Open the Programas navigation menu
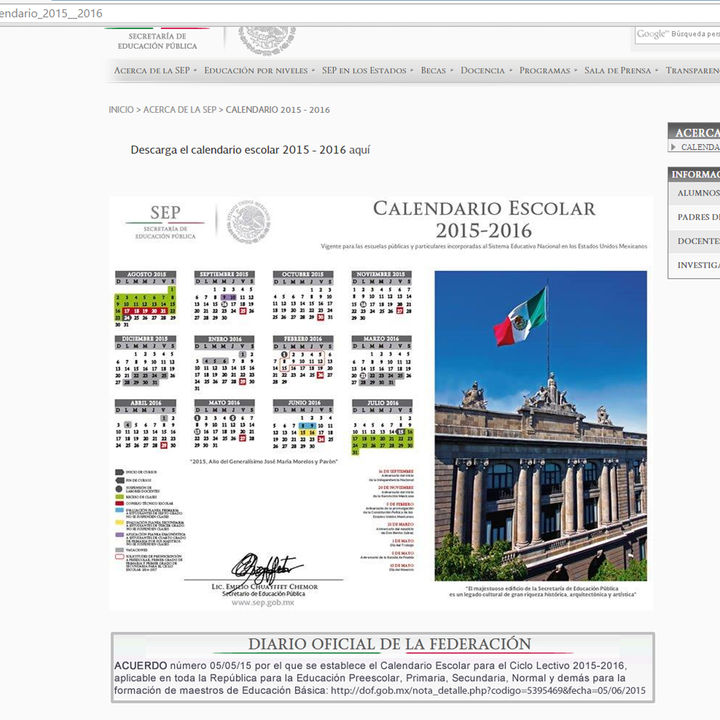Viewport: 720px width, 720px height. (x=545, y=71)
